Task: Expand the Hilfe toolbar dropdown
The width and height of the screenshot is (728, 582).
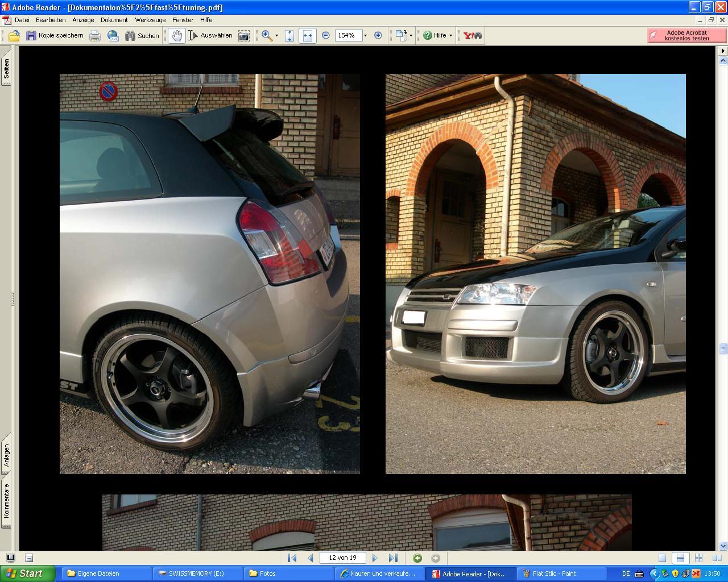Action: pos(450,35)
